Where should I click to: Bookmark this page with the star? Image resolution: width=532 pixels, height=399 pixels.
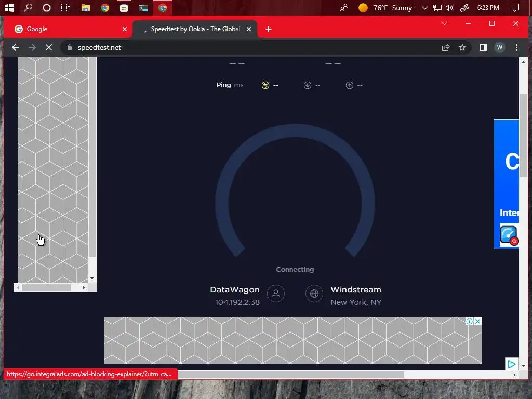pyautogui.click(x=462, y=47)
